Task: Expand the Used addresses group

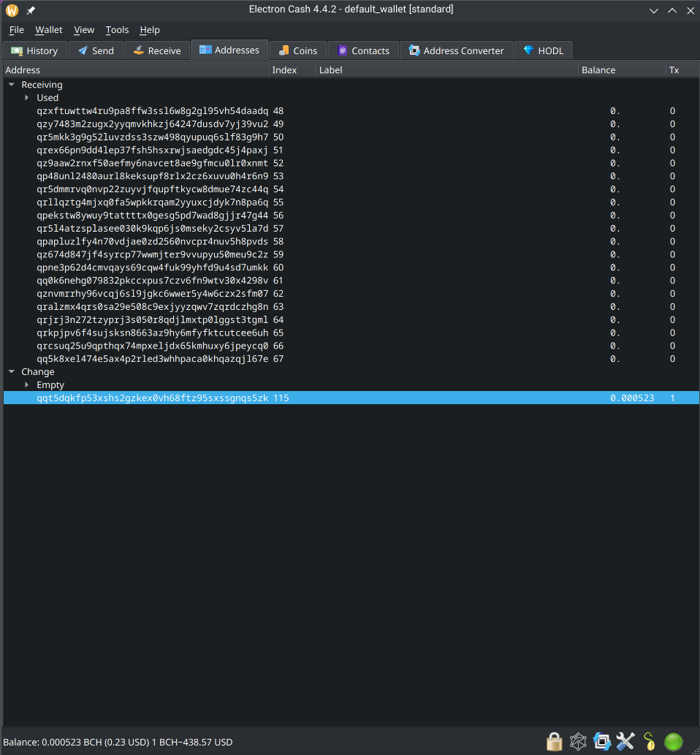Action: pos(27,98)
